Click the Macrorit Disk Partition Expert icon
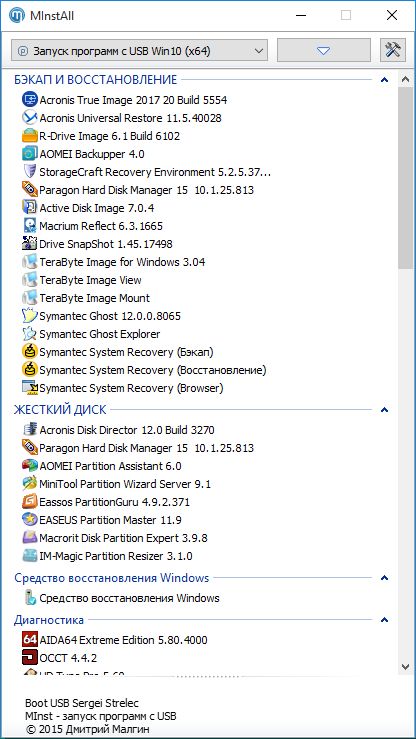Screen dimensions: 416x739 [x=30, y=538]
